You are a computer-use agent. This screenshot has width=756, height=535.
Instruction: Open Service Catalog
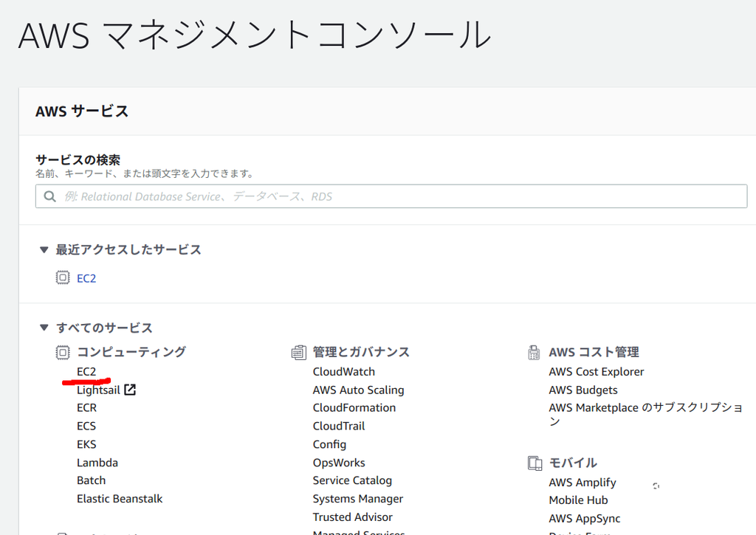click(x=352, y=480)
